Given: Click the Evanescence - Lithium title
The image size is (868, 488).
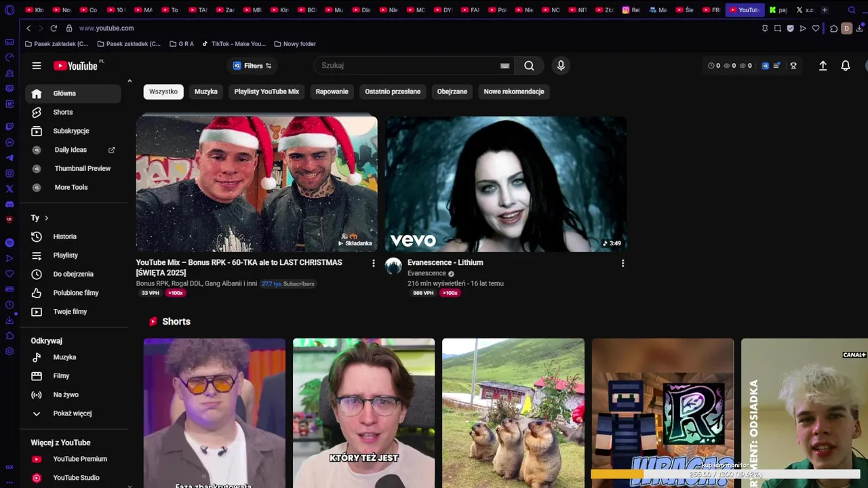Looking at the screenshot, I should click(445, 262).
